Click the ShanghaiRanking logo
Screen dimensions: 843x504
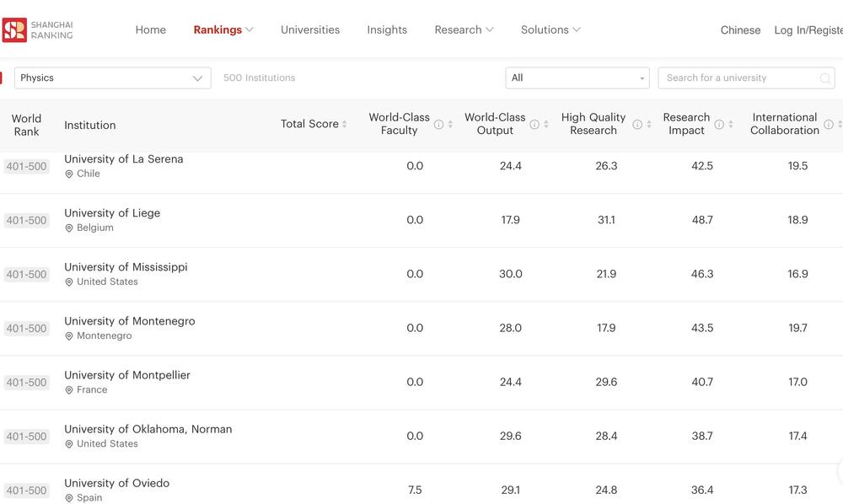point(38,30)
